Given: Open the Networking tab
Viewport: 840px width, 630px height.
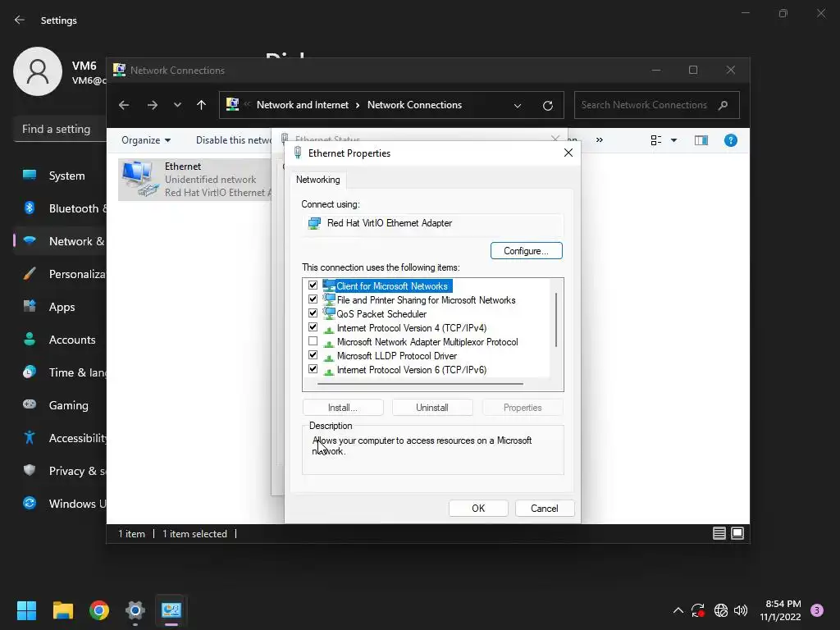Looking at the screenshot, I should tap(318, 180).
